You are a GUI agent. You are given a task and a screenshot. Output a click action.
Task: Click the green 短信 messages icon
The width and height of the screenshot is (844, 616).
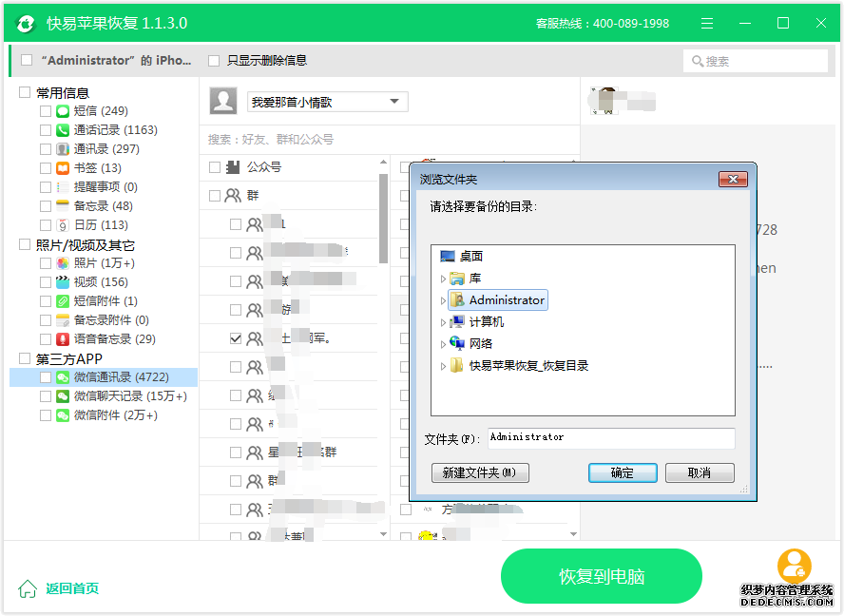(x=63, y=111)
